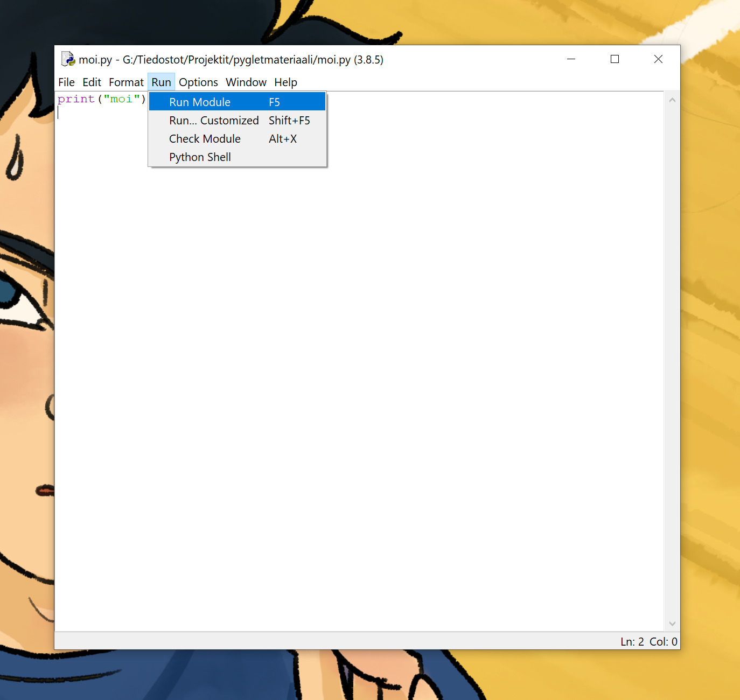Open Python Shell from Run menu

237,157
